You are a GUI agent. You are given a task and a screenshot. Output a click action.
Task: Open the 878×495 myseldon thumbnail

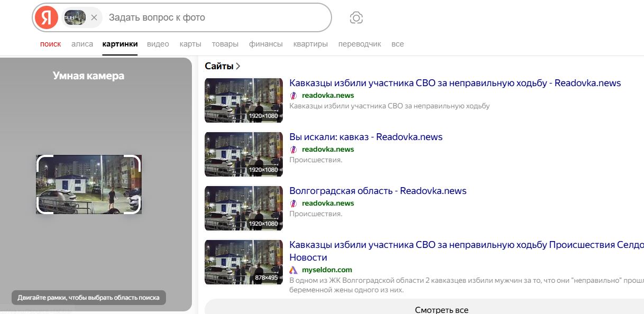pyautogui.click(x=244, y=262)
